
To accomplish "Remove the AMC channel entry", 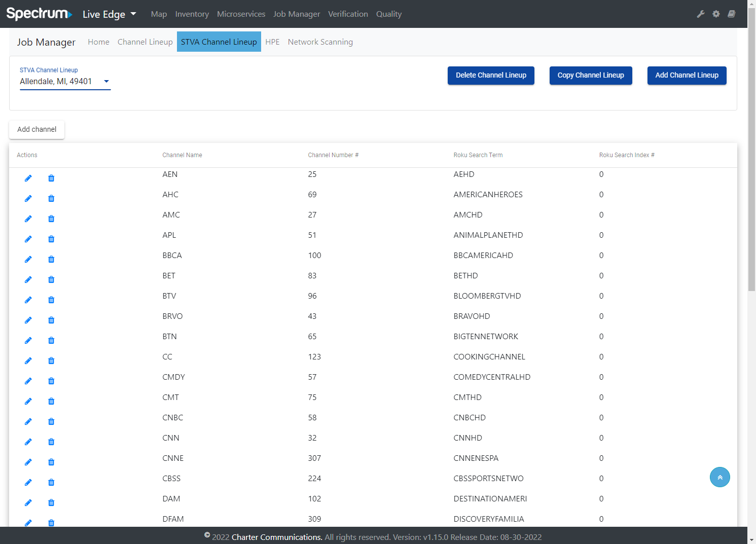I will 51,219.
